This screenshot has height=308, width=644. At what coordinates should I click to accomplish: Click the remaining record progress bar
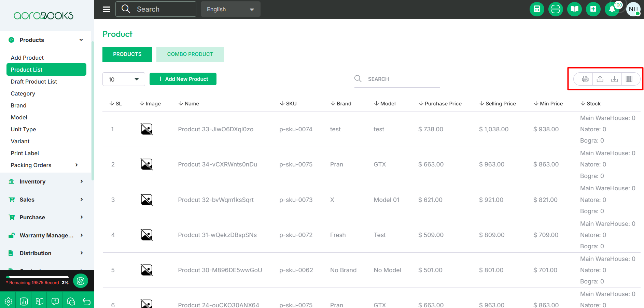click(37, 277)
